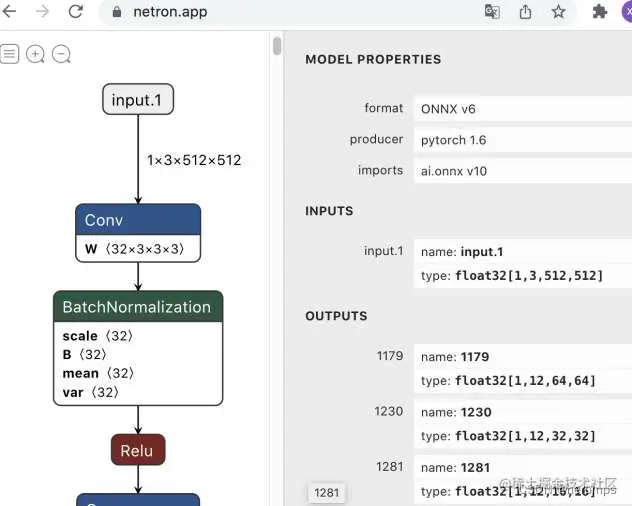Click the 1179 output label

pos(389,356)
